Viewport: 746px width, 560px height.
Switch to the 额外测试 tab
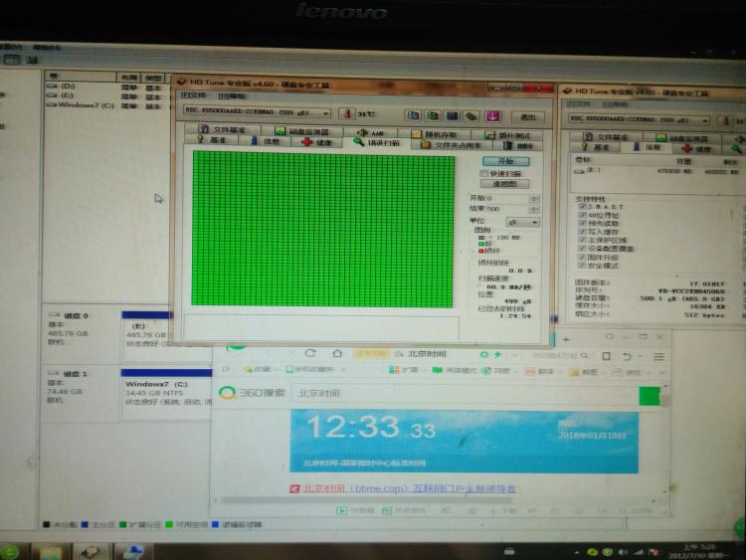tap(507, 135)
